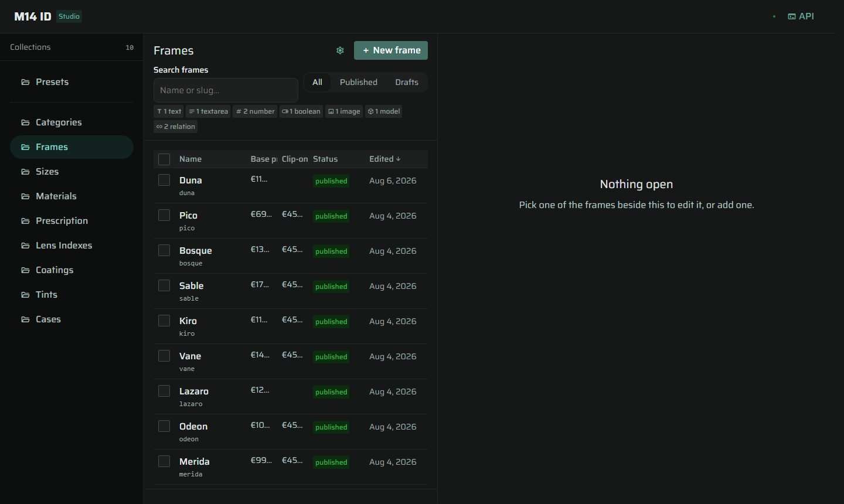
Task: Click the '2 relation' field type chip
Action: coord(176,127)
